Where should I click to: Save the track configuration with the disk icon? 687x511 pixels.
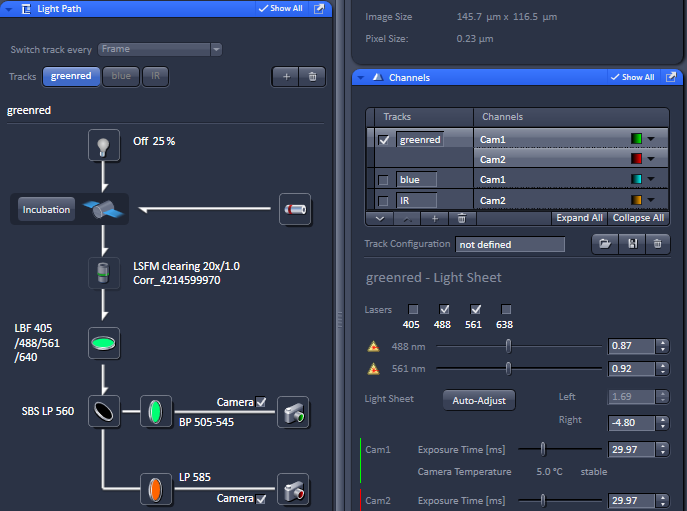click(631, 243)
